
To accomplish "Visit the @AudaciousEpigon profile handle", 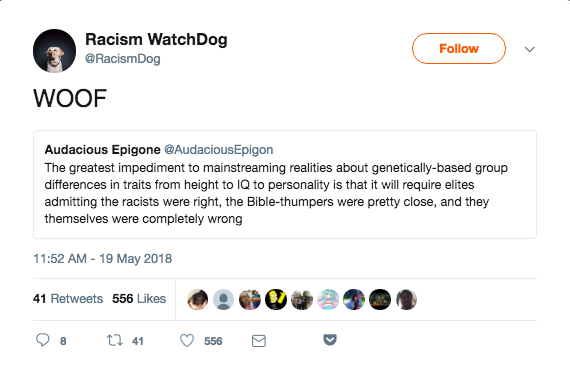I will [219, 150].
